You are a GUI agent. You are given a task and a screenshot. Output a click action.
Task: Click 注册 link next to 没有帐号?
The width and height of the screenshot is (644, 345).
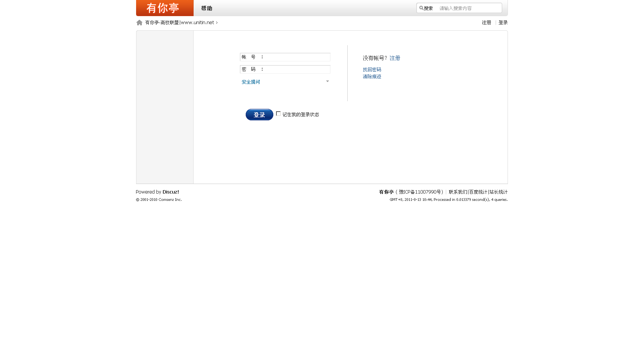(x=395, y=58)
